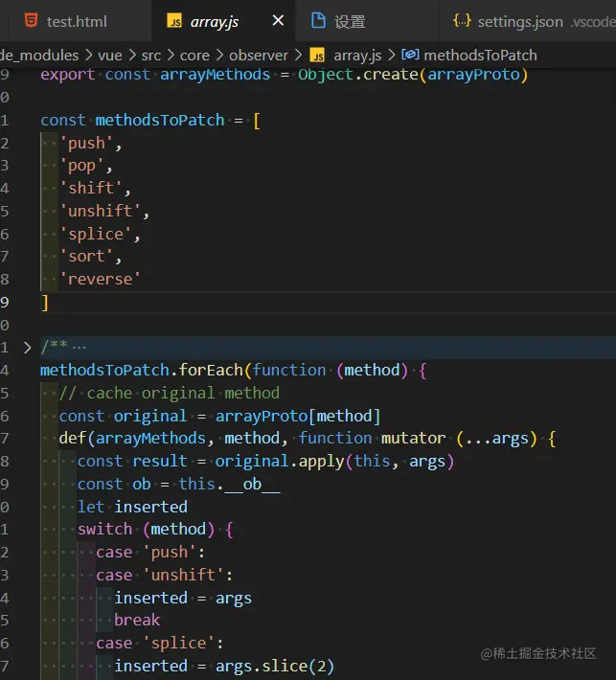Switch to the settings.json tab
The height and width of the screenshot is (680, 616).
pos(520,21)
